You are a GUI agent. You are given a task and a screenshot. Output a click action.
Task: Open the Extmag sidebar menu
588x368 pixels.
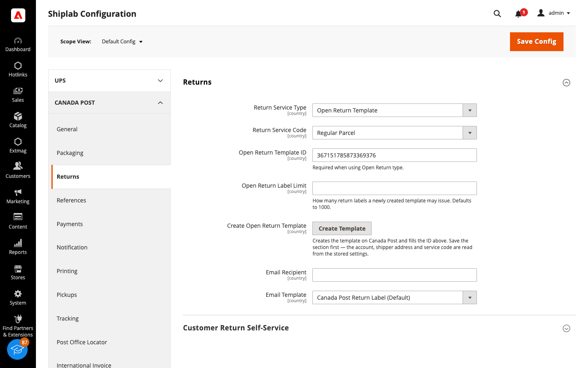[x=18, y=146]
